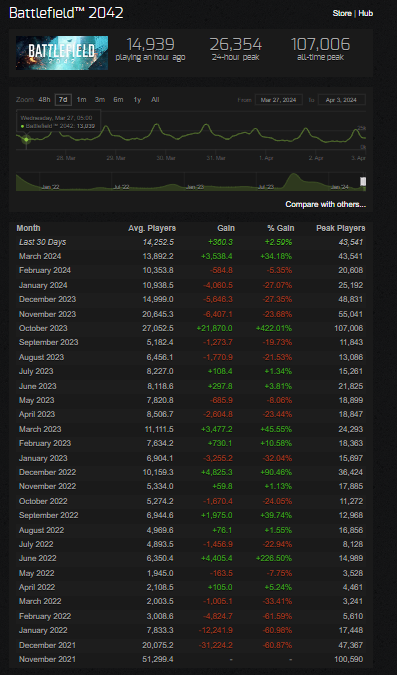
Task: Show All-time chart range
Action: [155, 99]
